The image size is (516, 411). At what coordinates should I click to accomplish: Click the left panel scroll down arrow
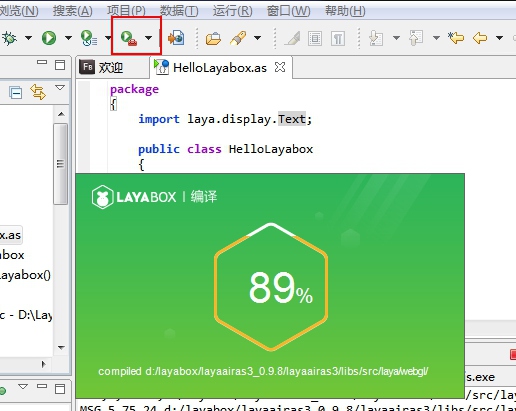tap(61, 348)
